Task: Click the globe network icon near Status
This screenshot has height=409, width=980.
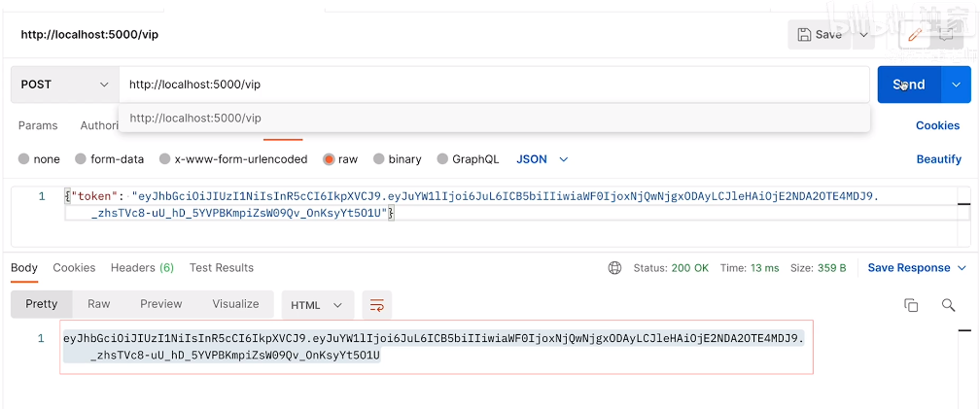Action: click(x=615, y=268)
